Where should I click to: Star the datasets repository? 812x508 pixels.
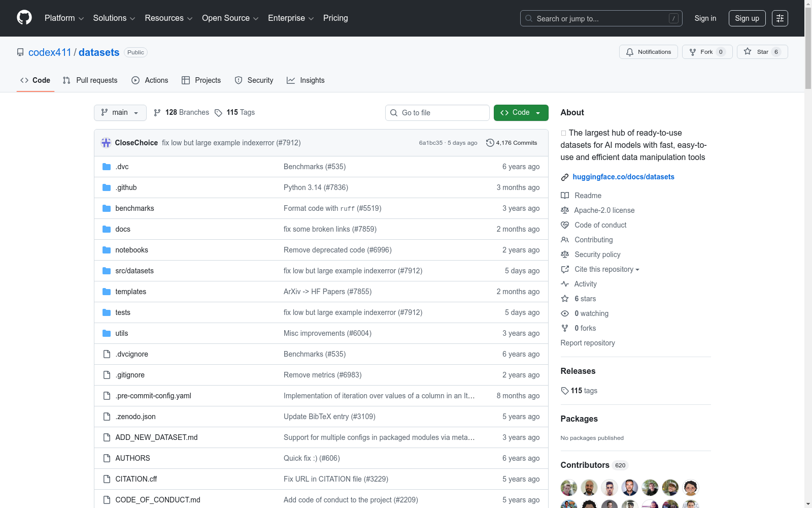pyautogui.click(x=762, y=52)
